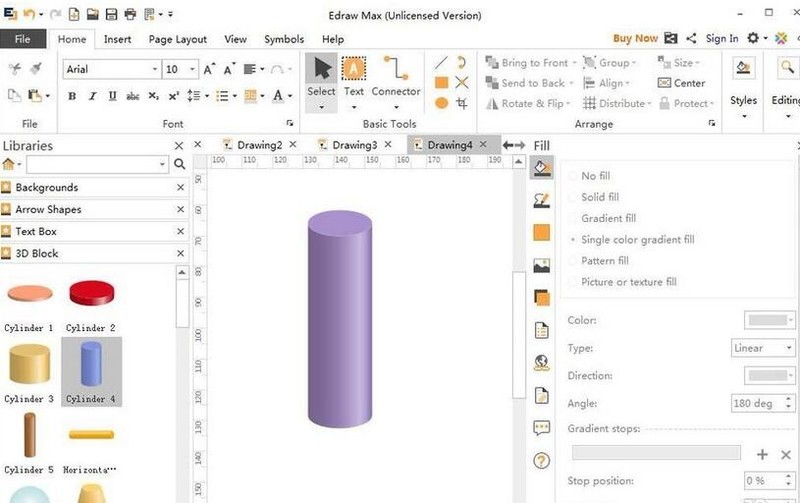Expand the Distribute dropdown
Image resolution: width=800 pixels, height=503 pixels.
pyautogui.click(x=649, y=104)
